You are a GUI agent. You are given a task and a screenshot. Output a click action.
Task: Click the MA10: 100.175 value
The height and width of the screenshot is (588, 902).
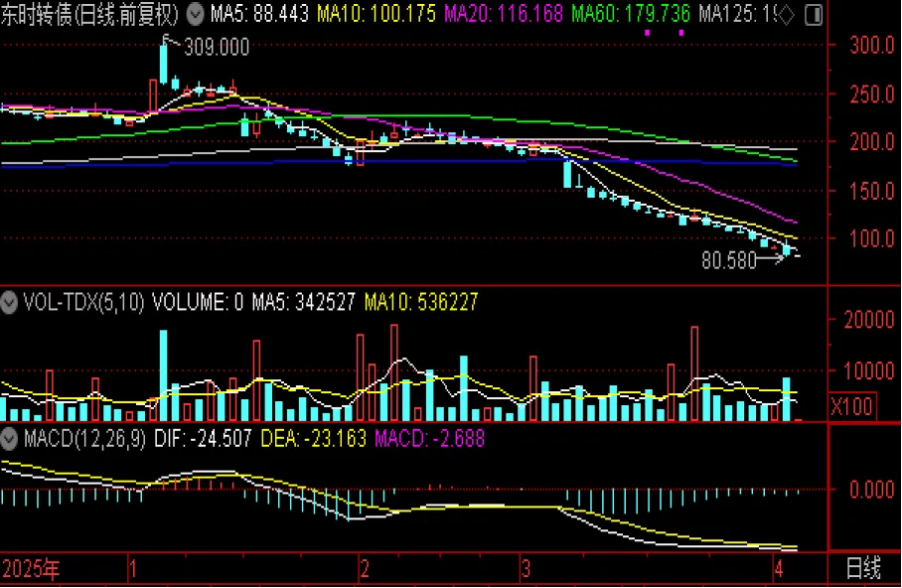click(376, 14)
